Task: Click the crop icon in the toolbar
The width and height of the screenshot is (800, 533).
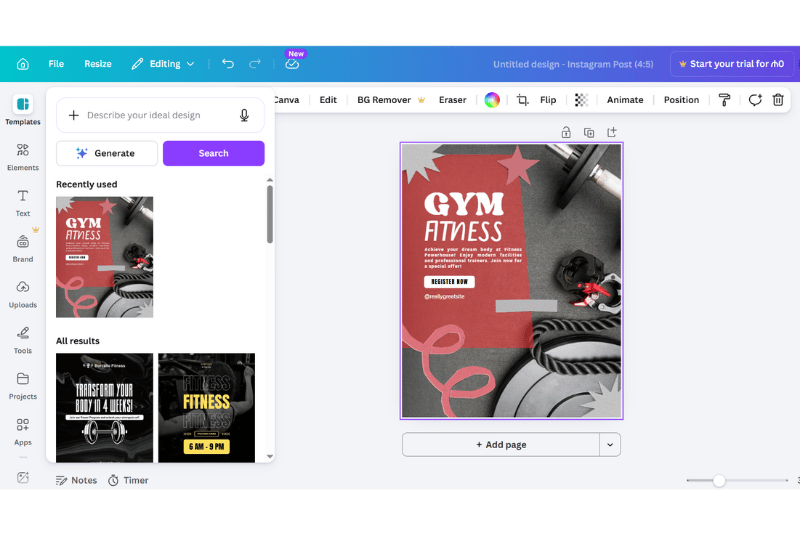Action: (522, 100)
